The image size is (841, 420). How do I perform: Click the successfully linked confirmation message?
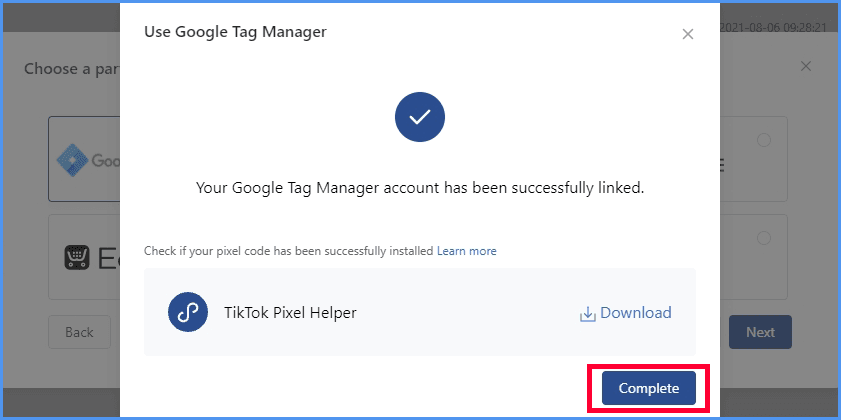pyautogui.click(x=420, y=187)
